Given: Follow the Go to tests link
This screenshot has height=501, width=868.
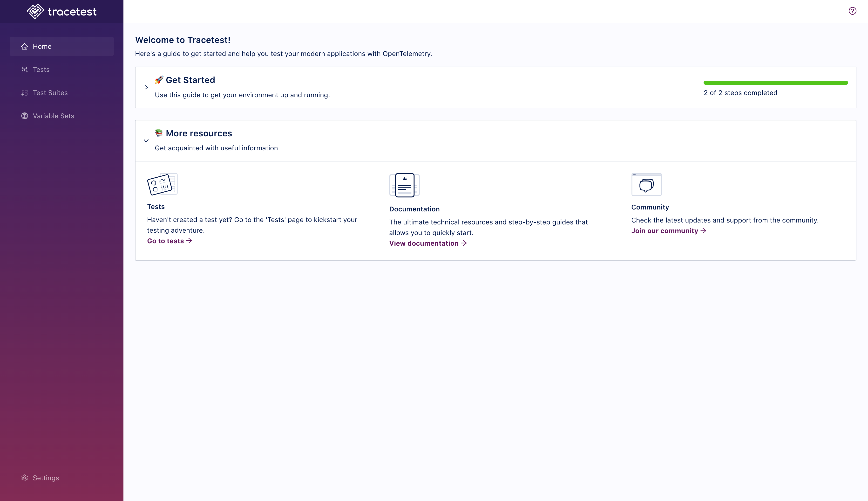Looking at the screenshot, I should coord(170,241).
